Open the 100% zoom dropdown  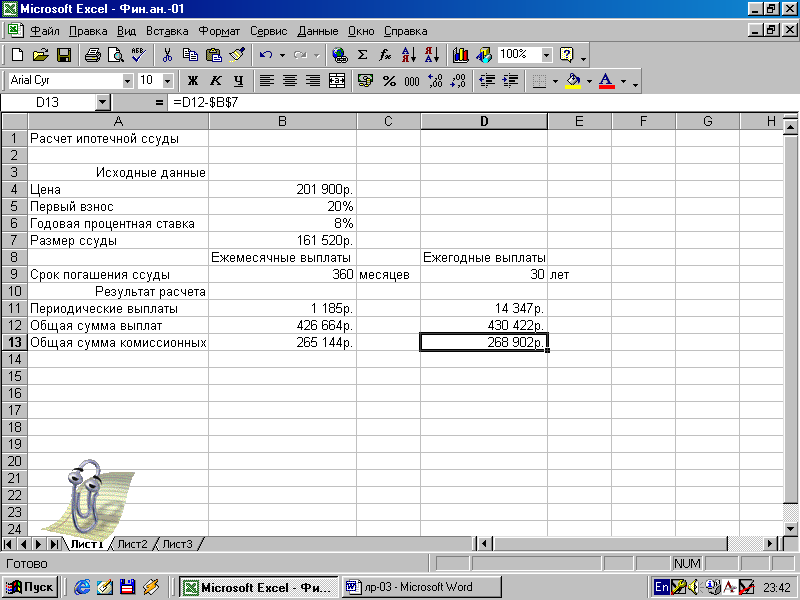pos(546,55)
